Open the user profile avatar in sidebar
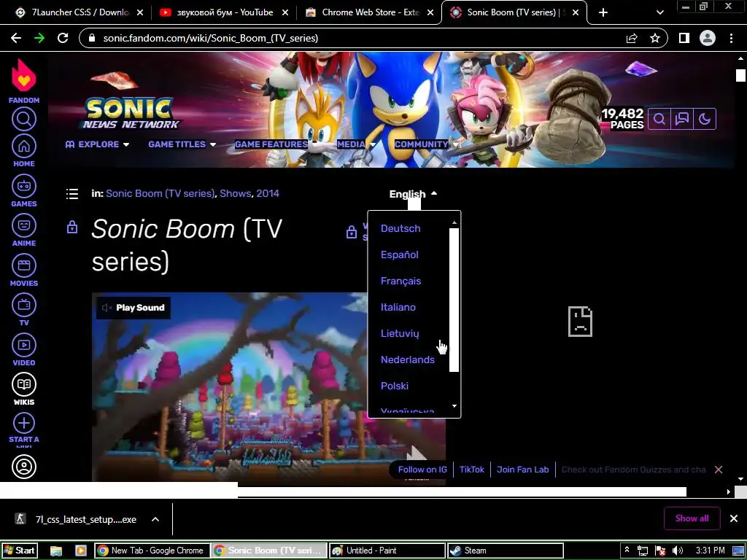The image size is (747, 560). pos(24,467)
